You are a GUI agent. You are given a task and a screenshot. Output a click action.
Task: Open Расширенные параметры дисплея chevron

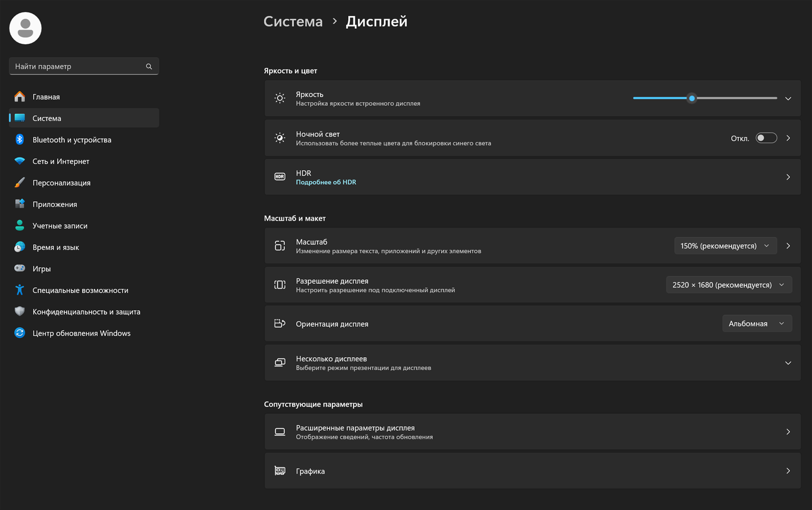[788, 431]
